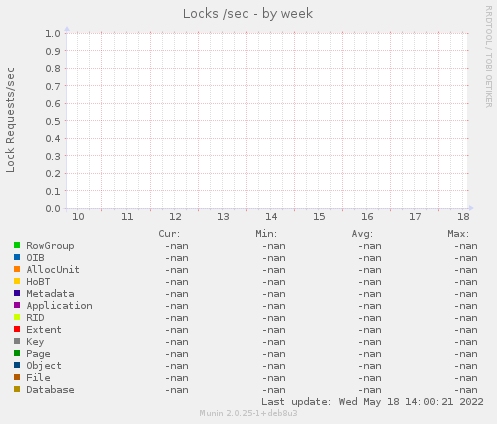497x424 pixels.
Task: Select the Database legend label
Action: (50, 390)
